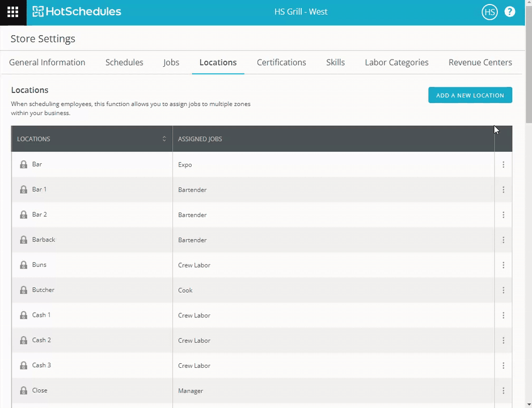Open the Revenue Centers tab
The width and height of the screenshot is (532, 408).
coord(480,62)
